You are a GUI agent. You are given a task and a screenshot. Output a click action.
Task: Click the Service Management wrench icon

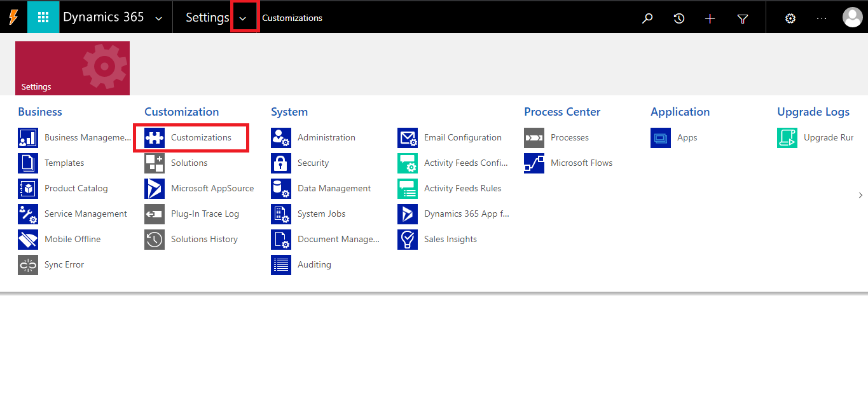(28, 214)
